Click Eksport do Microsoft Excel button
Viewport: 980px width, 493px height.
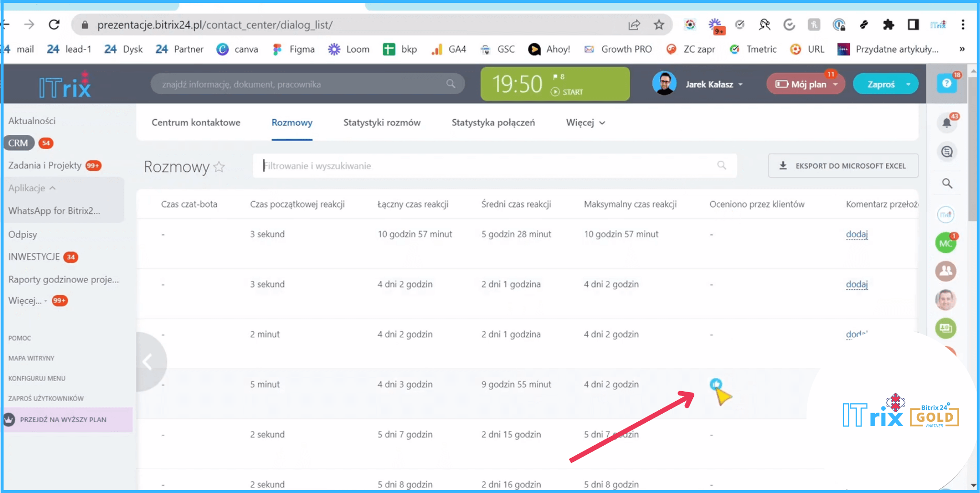[843, 166]
